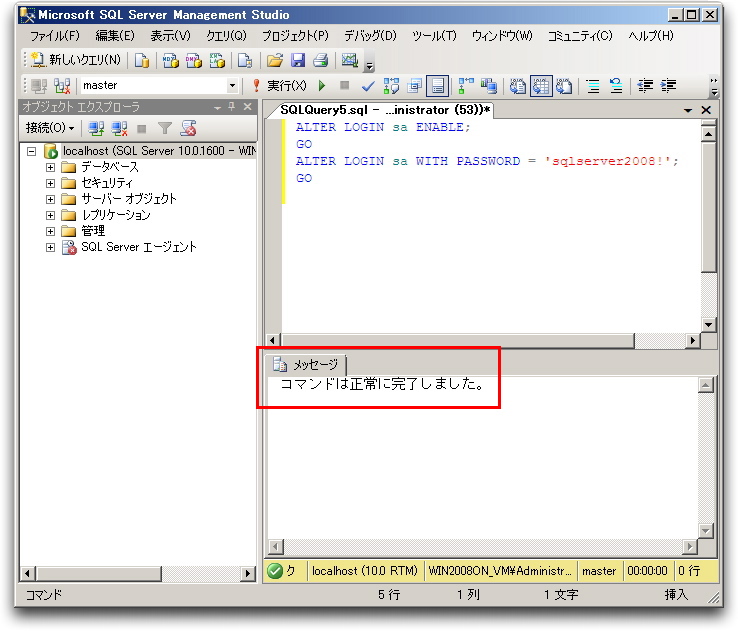Viewport: 738px width, 631px height.
Task: Display the estimated execution plan icon
Action: (x=391, y=86)
